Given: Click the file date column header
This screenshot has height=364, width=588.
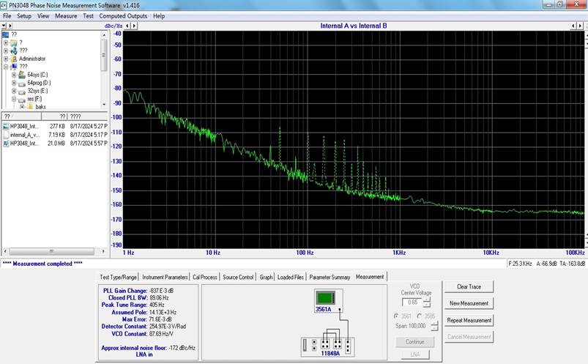Looking at the screenshot, I should point(87,116).
